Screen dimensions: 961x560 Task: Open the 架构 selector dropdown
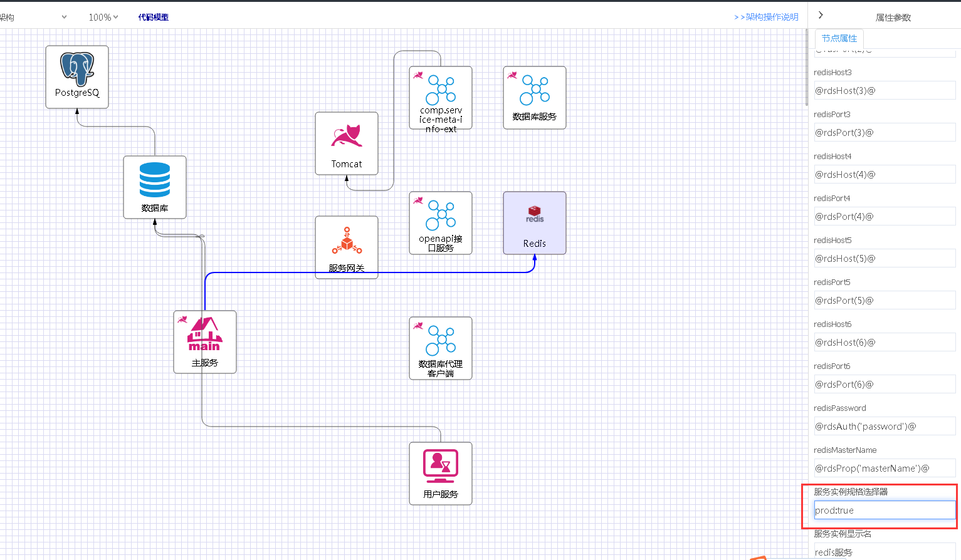(34, 18)
